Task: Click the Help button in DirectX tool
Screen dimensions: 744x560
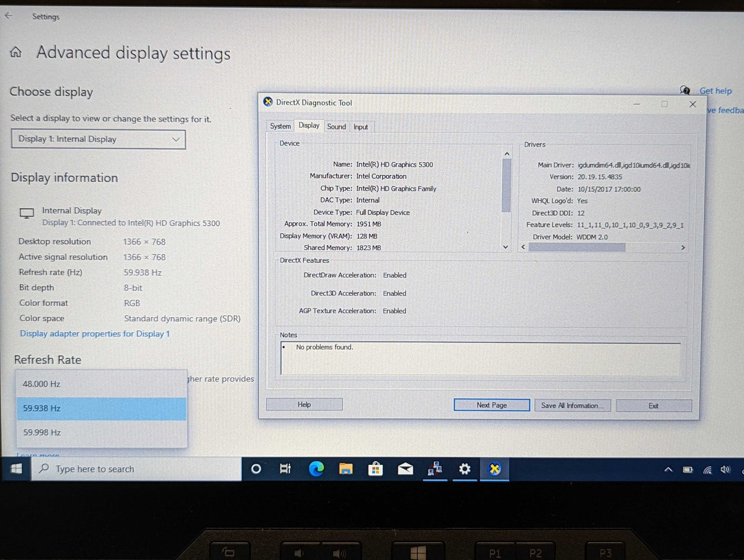Action: click(304, 404)
